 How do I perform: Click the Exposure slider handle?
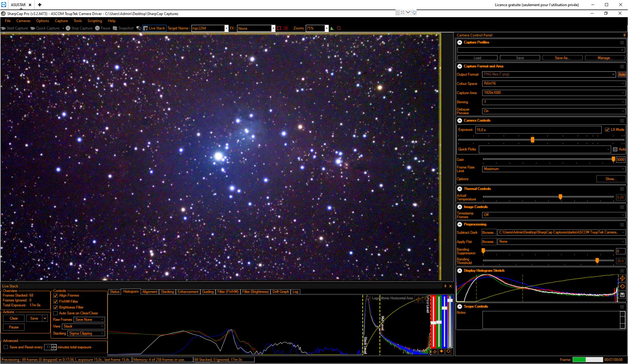[533, 140]
